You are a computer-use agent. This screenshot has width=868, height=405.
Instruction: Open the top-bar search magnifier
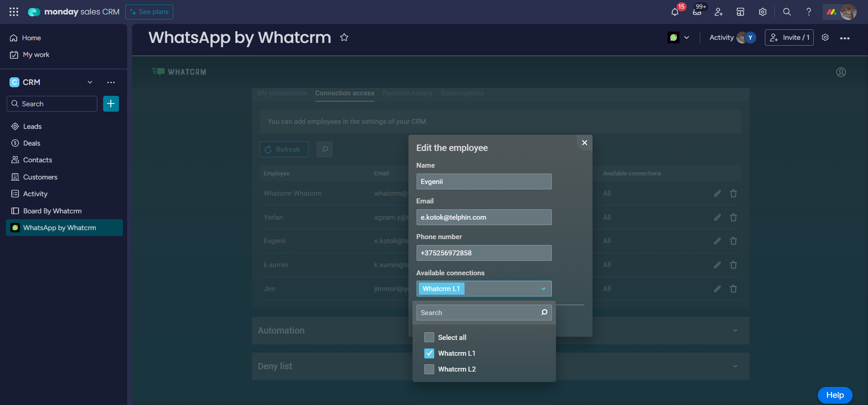coord(787,12)
